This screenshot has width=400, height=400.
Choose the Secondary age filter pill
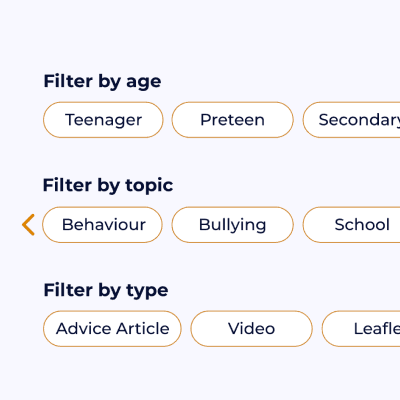click(x=351, y=120)
